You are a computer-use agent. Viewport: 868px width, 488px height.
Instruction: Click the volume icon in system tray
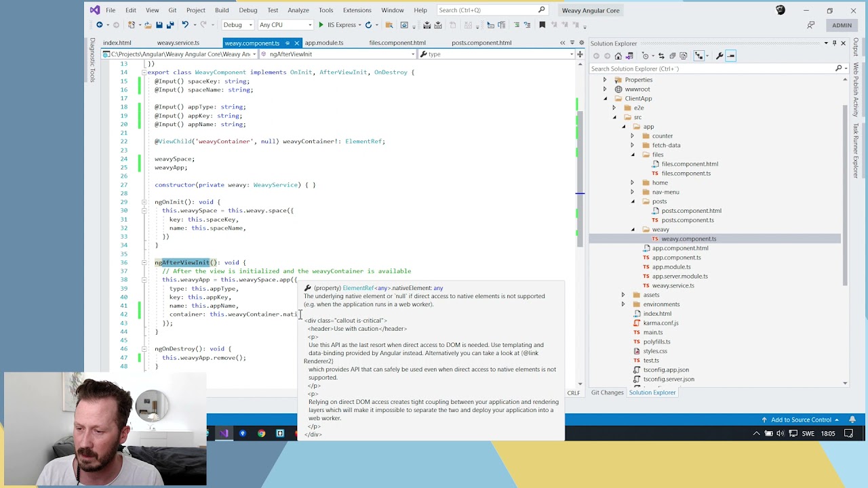pyautogui.click(x=780, y=434)
